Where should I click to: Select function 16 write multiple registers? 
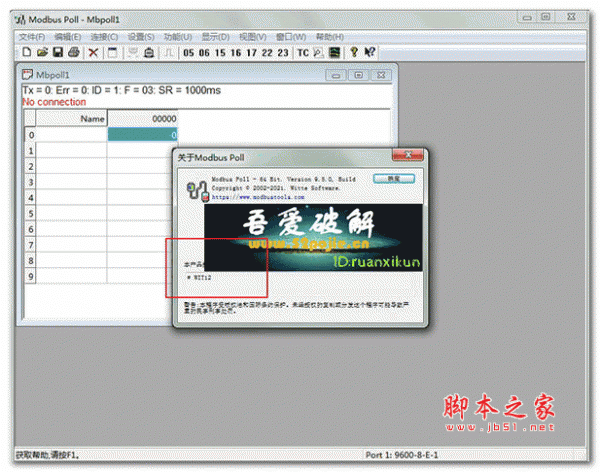click(x=236, y=53)
